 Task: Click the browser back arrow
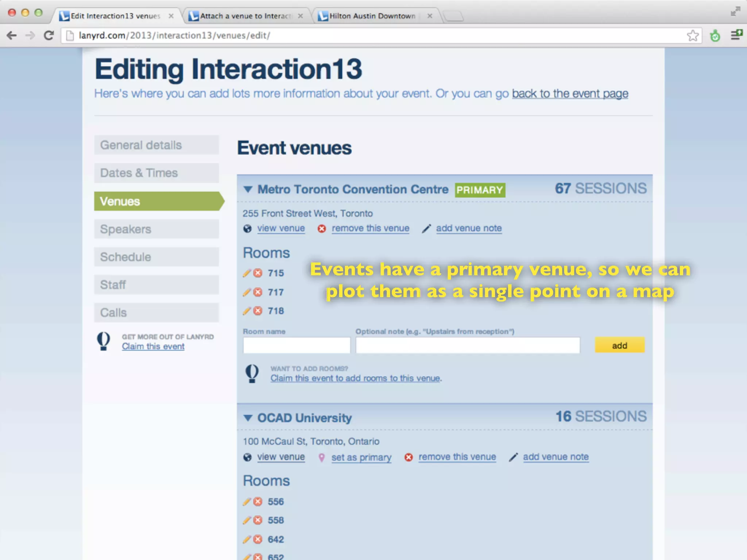pos(12,35)
